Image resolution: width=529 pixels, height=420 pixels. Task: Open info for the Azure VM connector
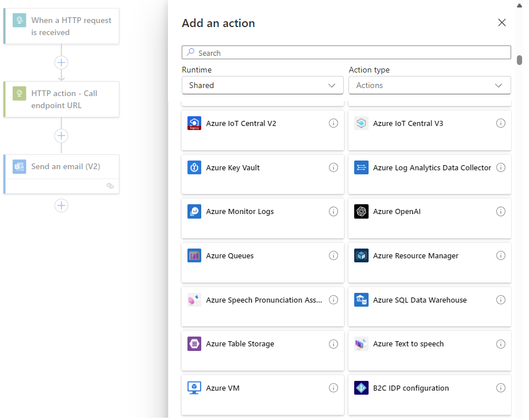tap(333, 388)
